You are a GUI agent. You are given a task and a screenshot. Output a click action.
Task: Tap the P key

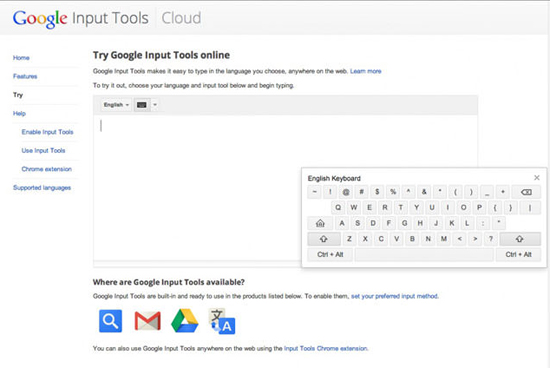coord(479,208)
